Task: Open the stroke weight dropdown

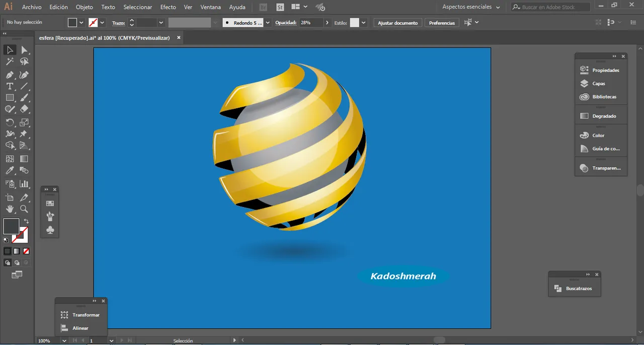Action: coord(161,23)
